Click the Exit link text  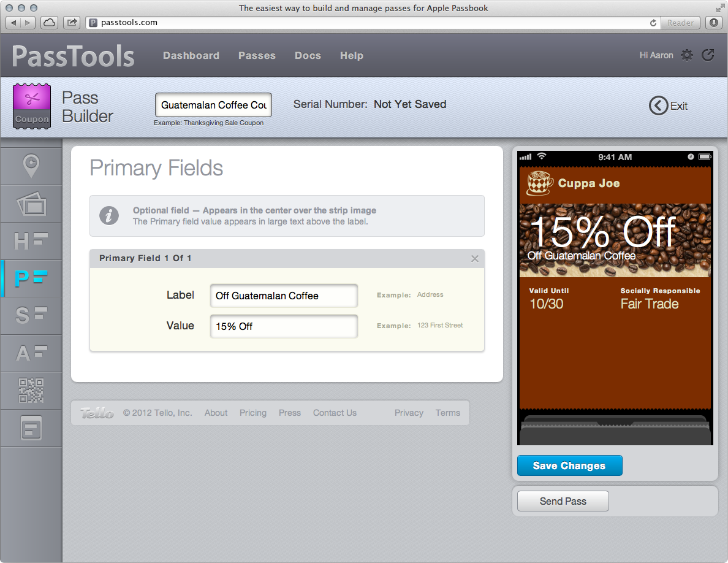click(x=679, y=106)
